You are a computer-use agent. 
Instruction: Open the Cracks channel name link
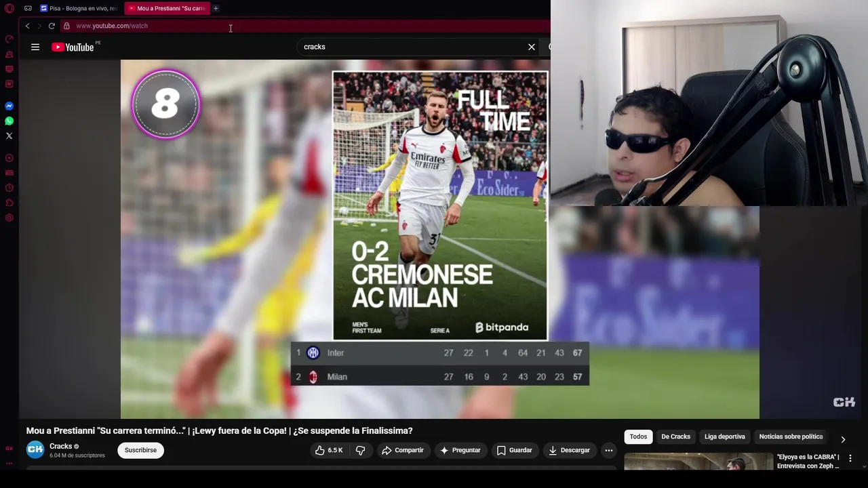coord(60,446)
